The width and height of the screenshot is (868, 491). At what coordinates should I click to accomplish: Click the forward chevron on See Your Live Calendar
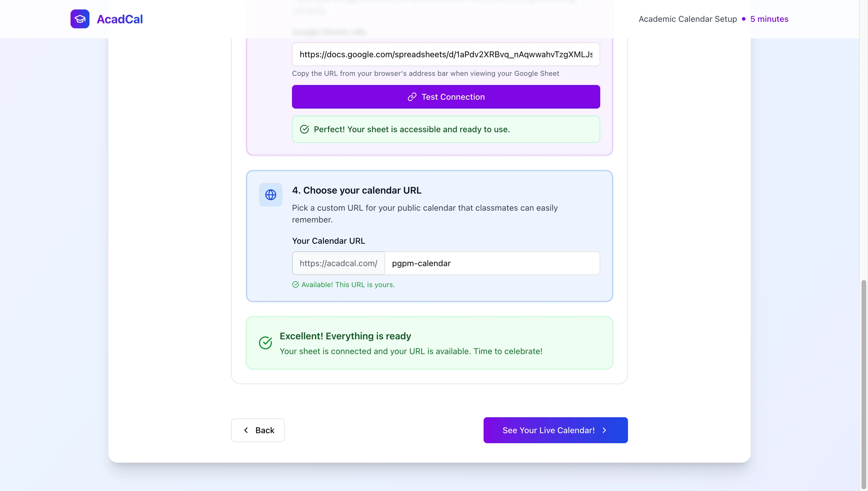(604, 430)
